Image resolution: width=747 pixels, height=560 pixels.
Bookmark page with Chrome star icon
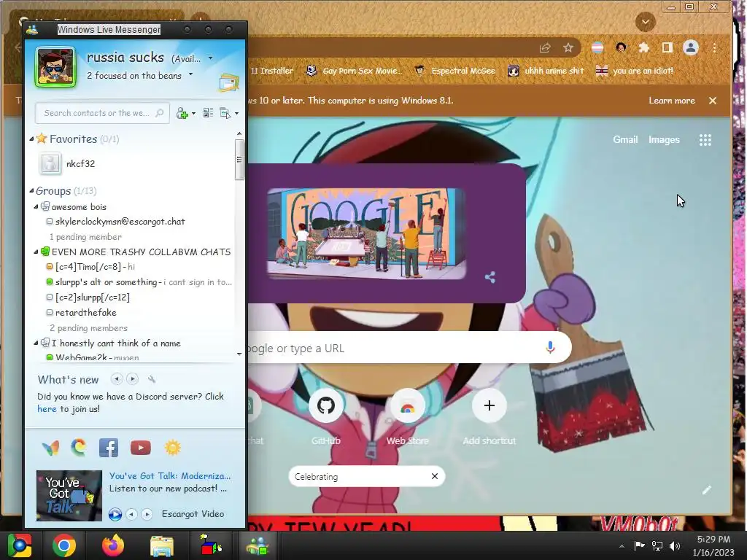tap(568, 47)
